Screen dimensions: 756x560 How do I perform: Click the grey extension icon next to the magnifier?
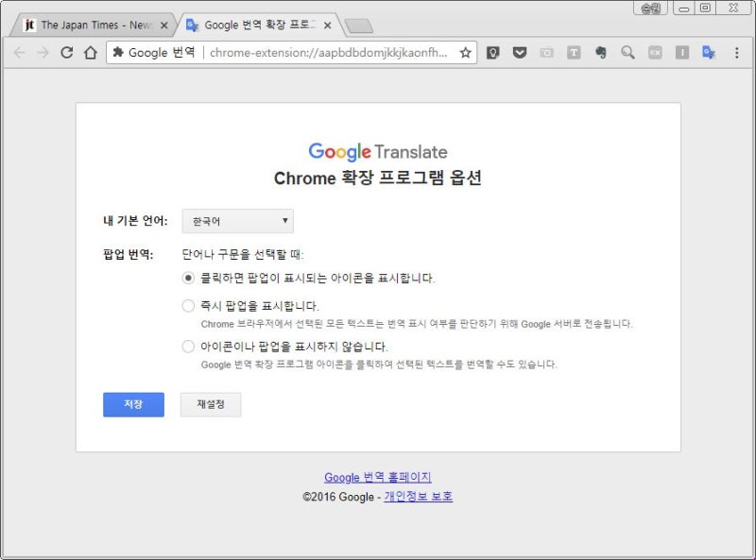[655, 53]
